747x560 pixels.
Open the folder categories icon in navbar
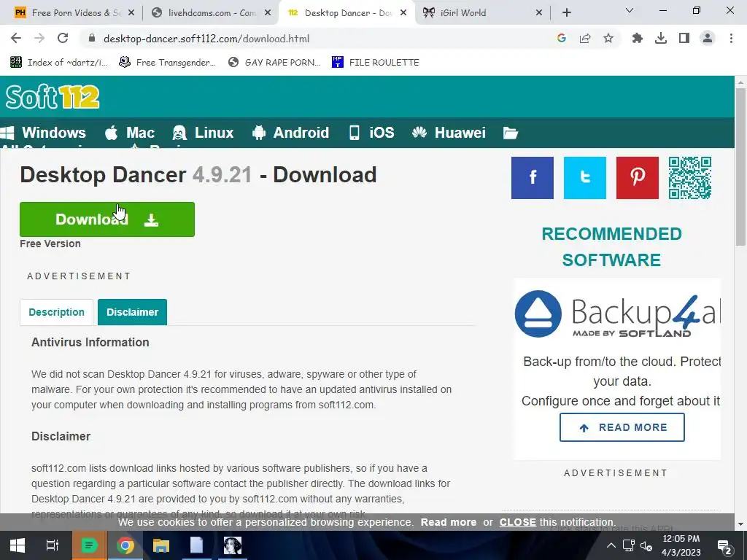(x=510, y=133)
